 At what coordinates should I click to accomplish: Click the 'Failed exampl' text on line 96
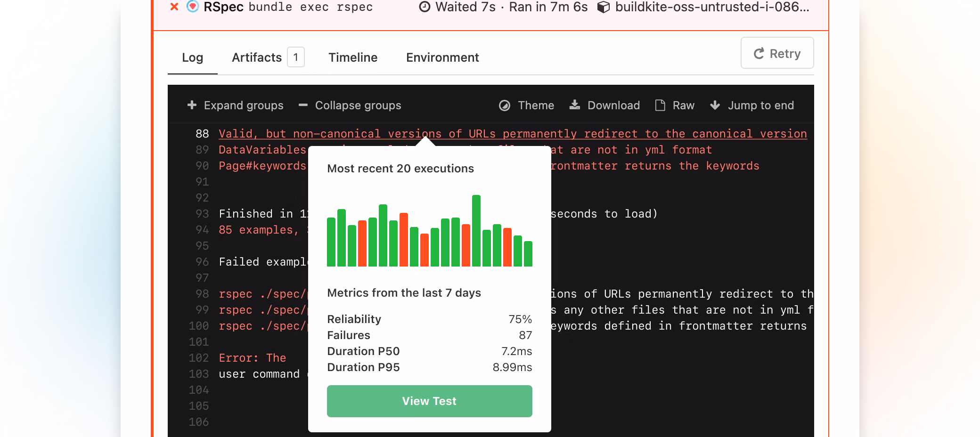[x=263, y=262]
